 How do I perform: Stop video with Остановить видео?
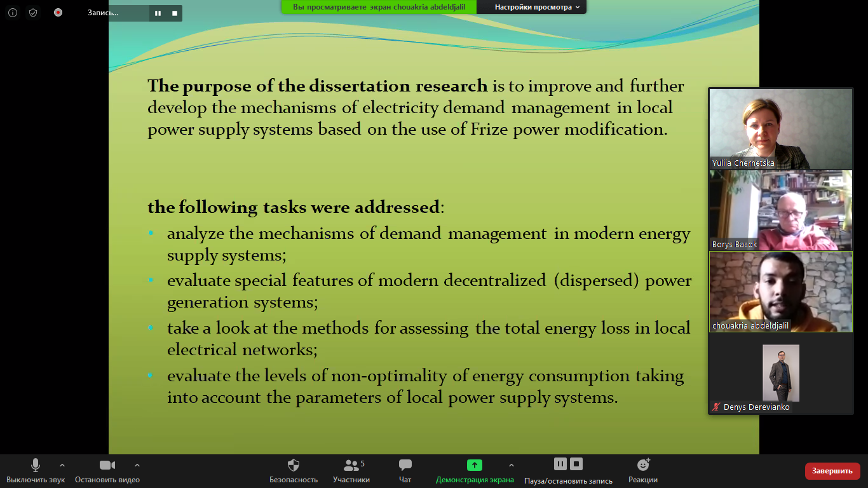107,471
